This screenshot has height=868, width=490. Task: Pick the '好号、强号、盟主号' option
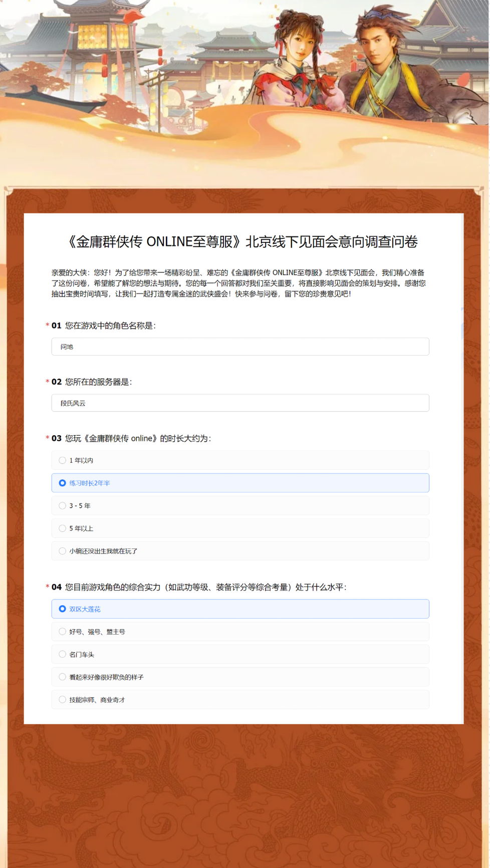coord(240,632)
